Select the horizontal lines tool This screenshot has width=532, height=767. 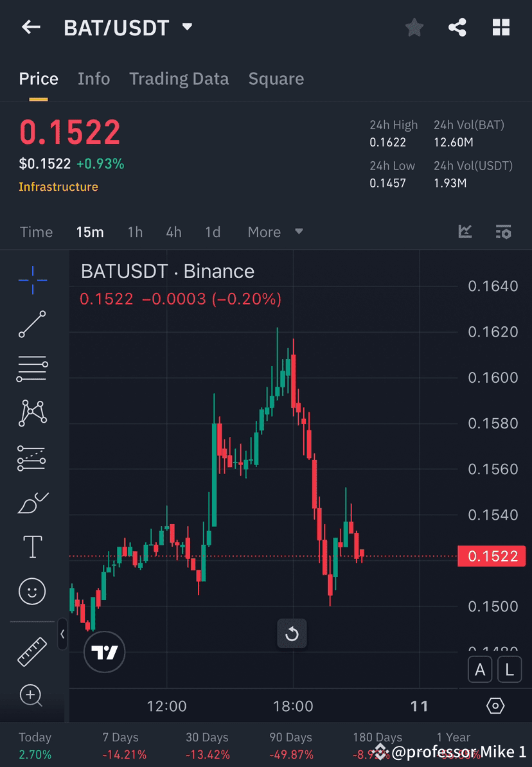pyautogui.click(x=32, y=369)
